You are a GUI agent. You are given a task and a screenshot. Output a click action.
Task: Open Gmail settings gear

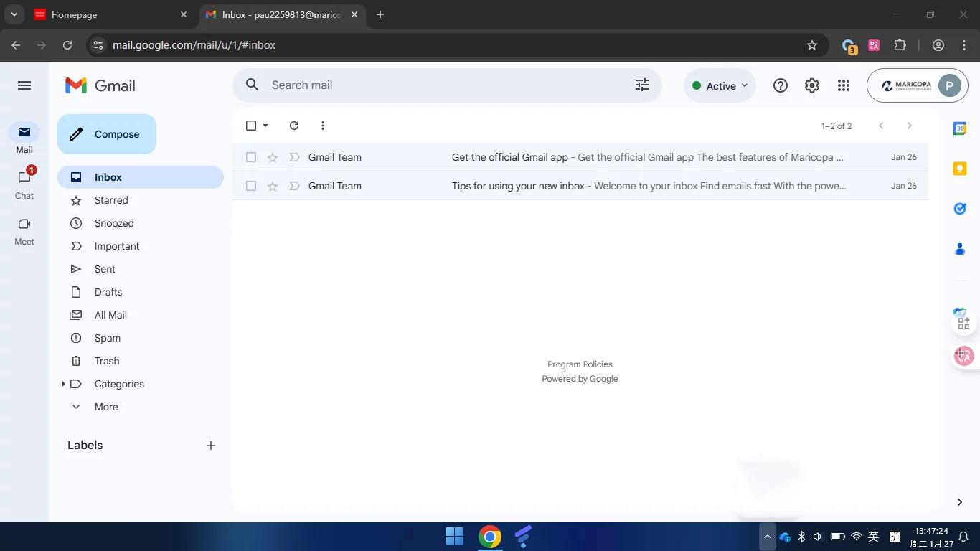(811, 85)
